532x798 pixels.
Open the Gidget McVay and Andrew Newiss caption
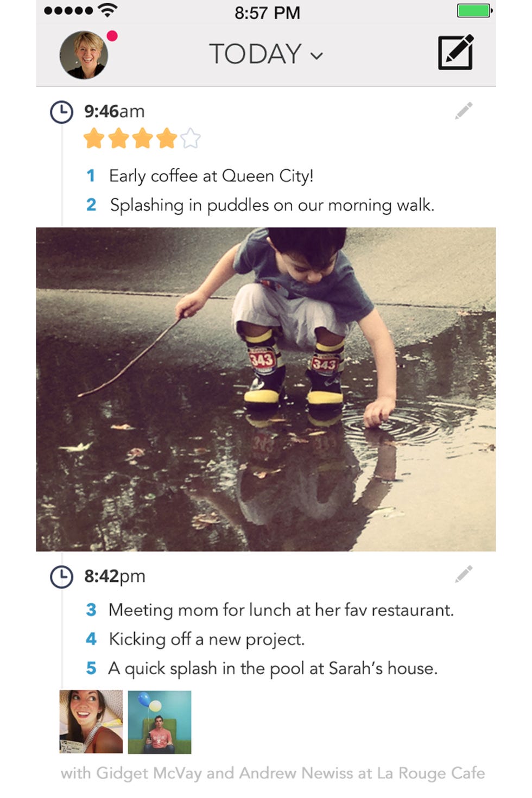point(273,773)
